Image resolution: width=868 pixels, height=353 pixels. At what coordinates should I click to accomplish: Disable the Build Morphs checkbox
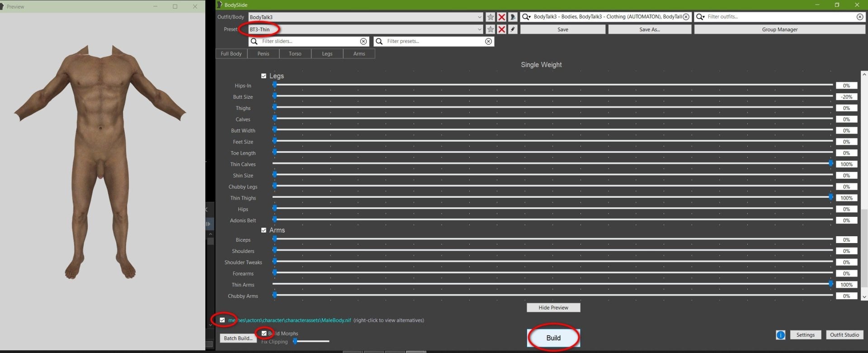pyautogui.click(x=264, y=334)
